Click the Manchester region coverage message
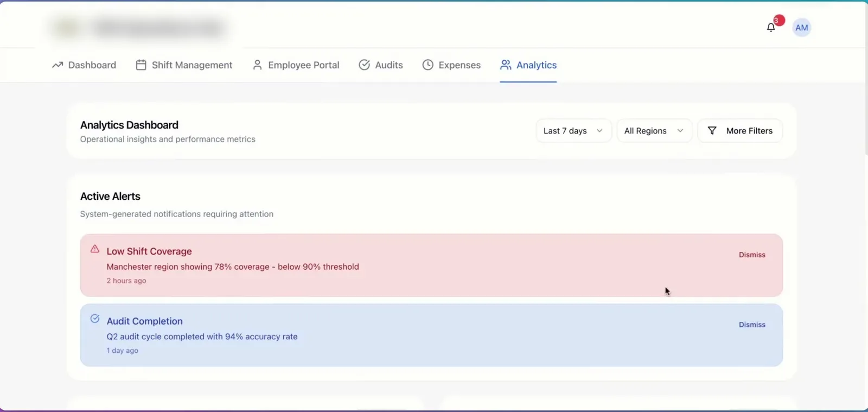 tap(233, 267)
